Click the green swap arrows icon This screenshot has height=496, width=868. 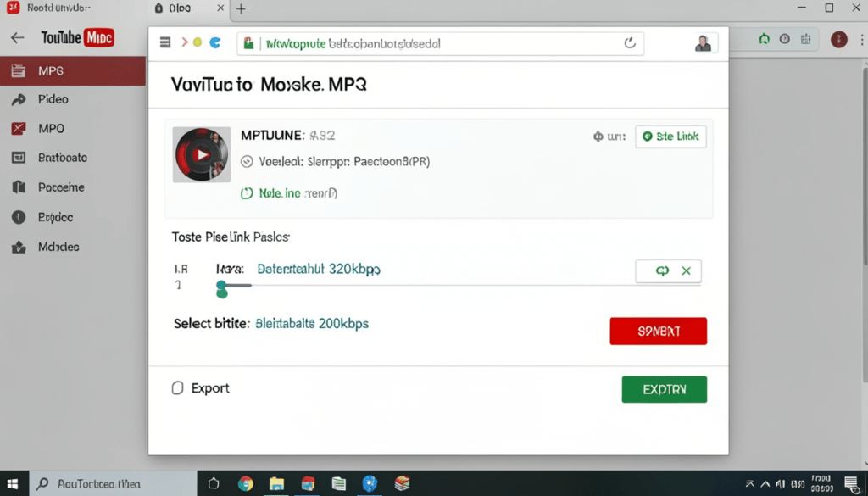[x=662, y=270]
